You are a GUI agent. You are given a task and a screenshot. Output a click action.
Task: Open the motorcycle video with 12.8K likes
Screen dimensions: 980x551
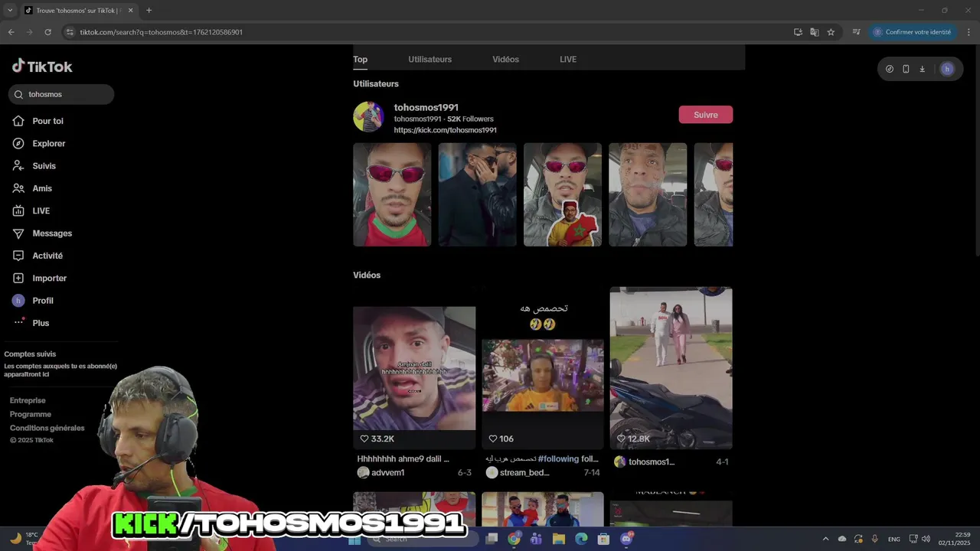pyautogui.click(x=671, y=368)
